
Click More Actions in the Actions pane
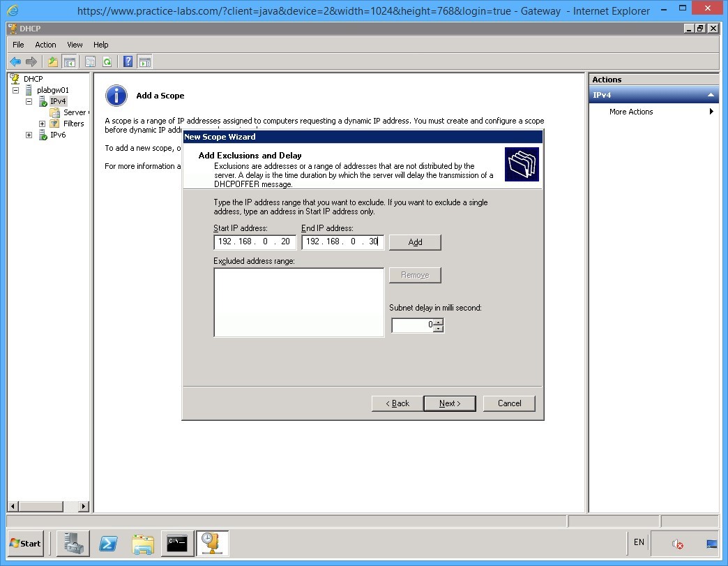tap(630, 112)
